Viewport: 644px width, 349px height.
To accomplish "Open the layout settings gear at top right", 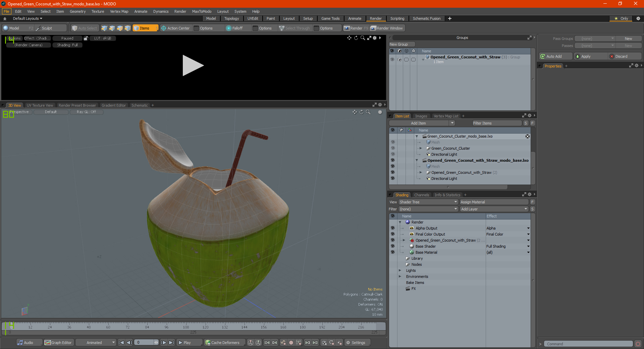I will tap(638, 18).
